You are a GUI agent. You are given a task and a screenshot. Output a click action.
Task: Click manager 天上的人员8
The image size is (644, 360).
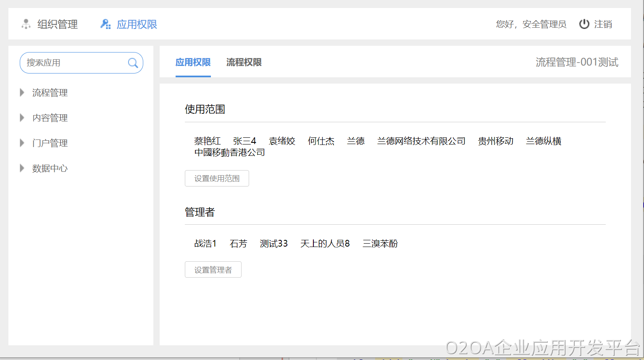point(325,244)
